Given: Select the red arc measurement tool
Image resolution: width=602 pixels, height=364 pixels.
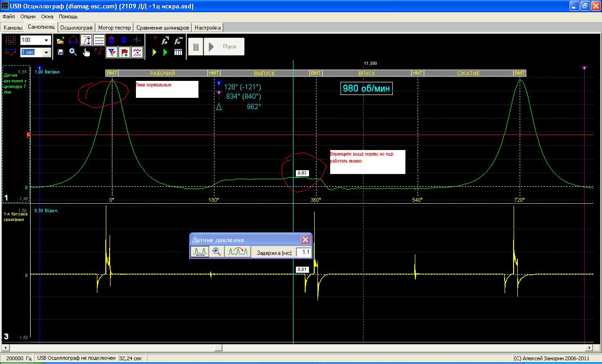Looking at the screenshot, I should tap(73, 40).
